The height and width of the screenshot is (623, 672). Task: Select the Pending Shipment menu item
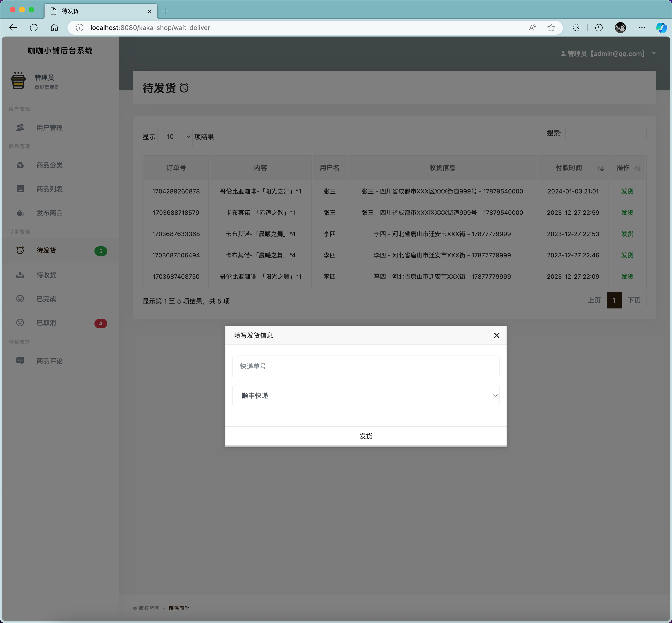click(47, 250)
